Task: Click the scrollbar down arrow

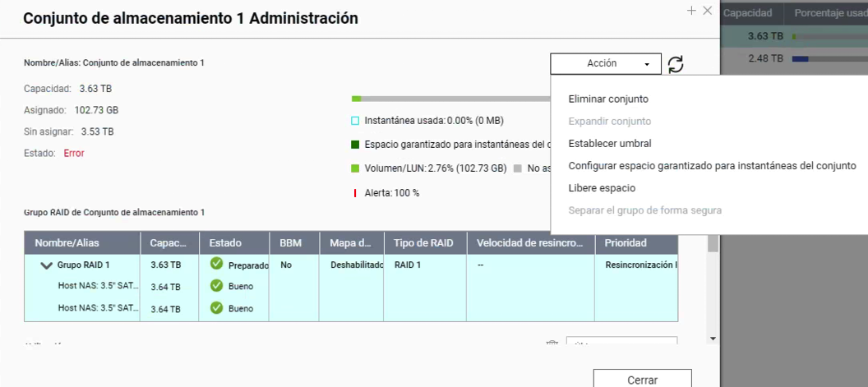Action: 713,339
